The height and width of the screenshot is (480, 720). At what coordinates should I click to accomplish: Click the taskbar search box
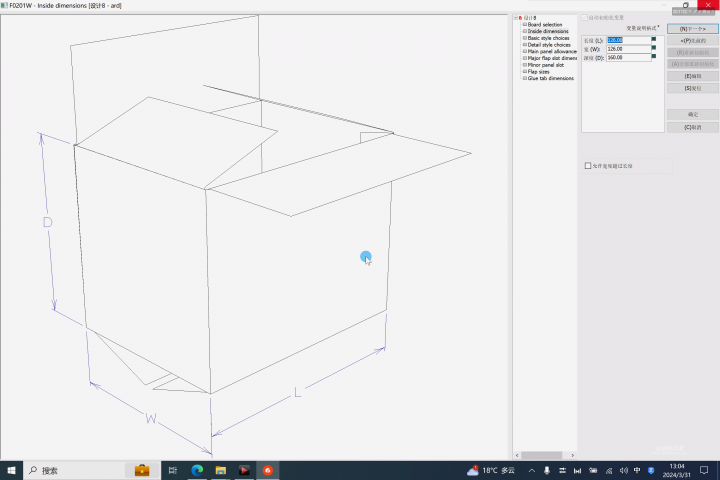[92, 470]
